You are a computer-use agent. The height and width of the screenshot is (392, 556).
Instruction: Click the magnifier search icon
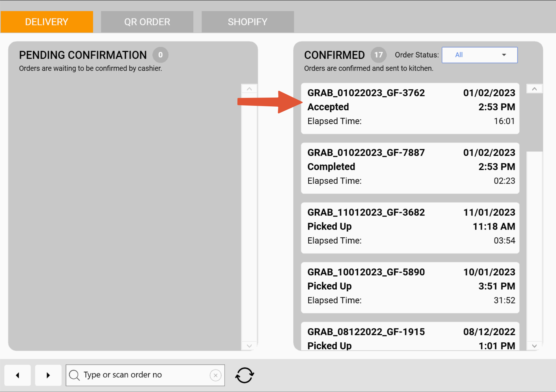pyautogui.click(x=74, y=375)
